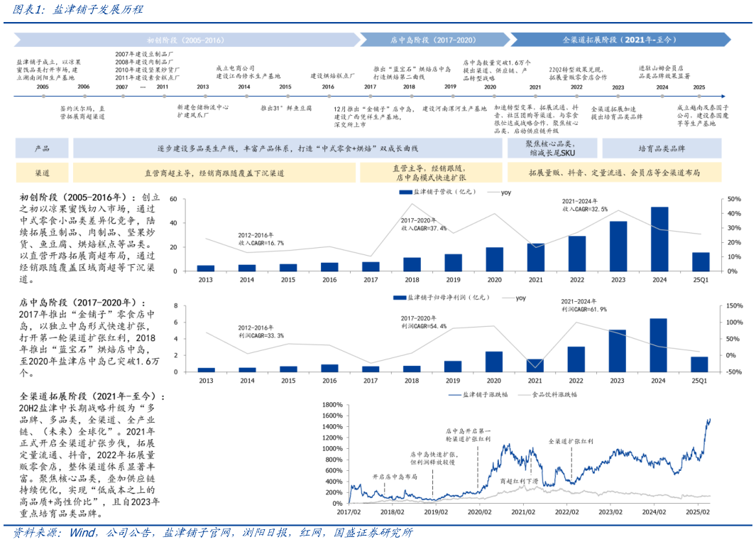Click the "产品" row label box
Image resolution: width=756 pixels, height=542 pixels.
pyautogui.click(x=42, y=148)
